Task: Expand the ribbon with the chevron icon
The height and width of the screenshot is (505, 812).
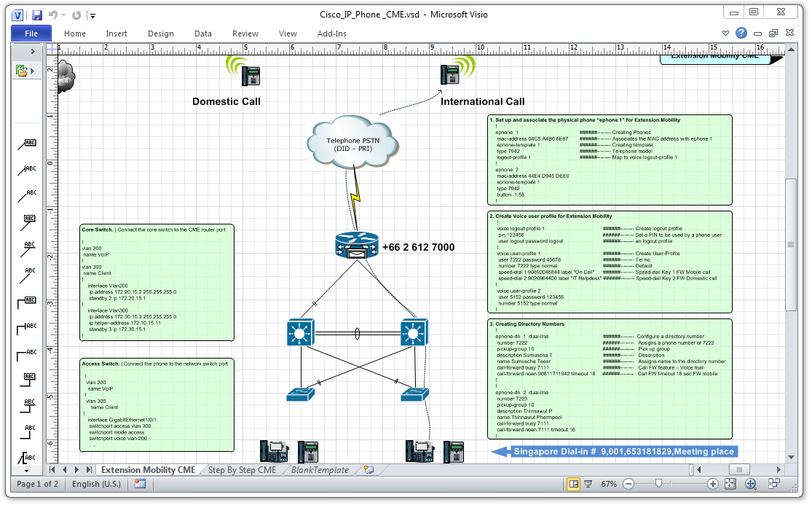Action: [x=725, y=33]
